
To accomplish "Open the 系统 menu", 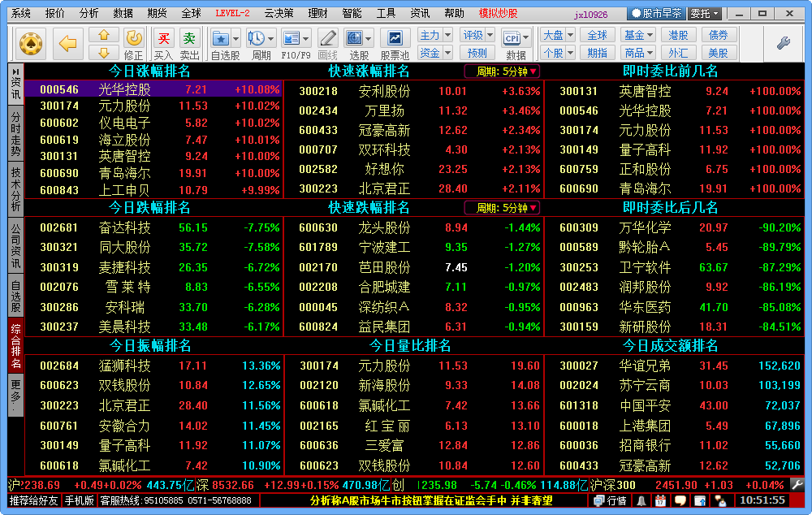I will (21, 14).
